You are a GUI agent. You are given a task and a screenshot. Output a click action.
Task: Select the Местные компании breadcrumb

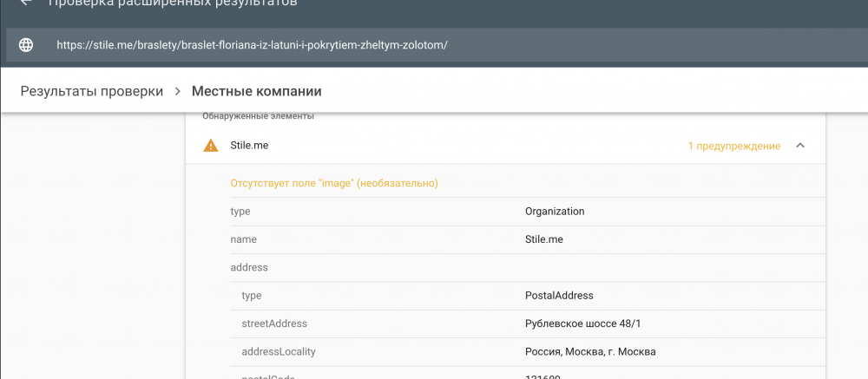(x=256, y=91)
